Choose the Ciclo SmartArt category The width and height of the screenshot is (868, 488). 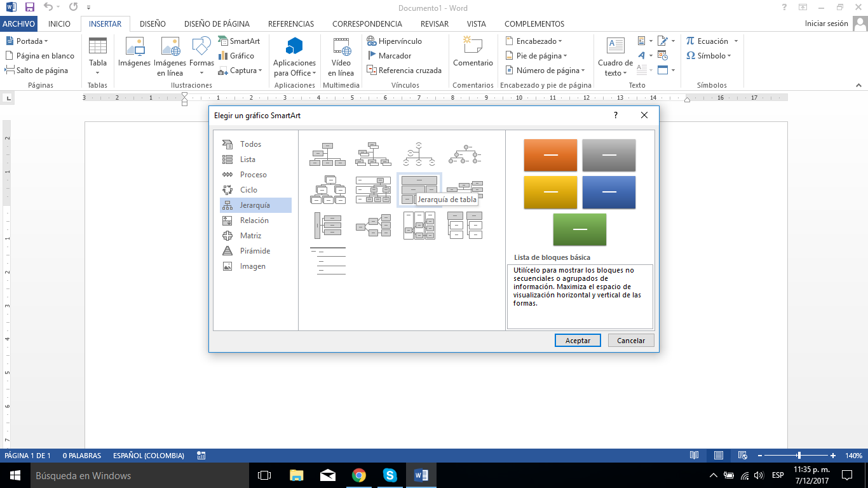pyautogui.click(x=255, y=190)
